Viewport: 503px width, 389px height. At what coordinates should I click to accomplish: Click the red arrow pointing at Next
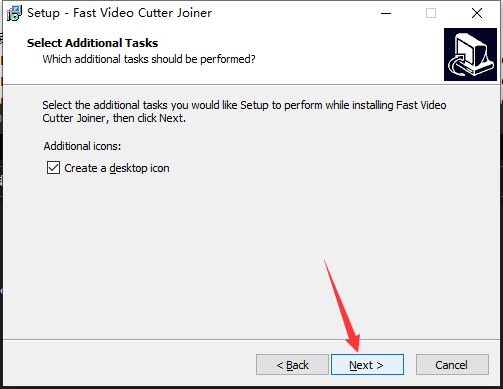click(x=343, y=306)
